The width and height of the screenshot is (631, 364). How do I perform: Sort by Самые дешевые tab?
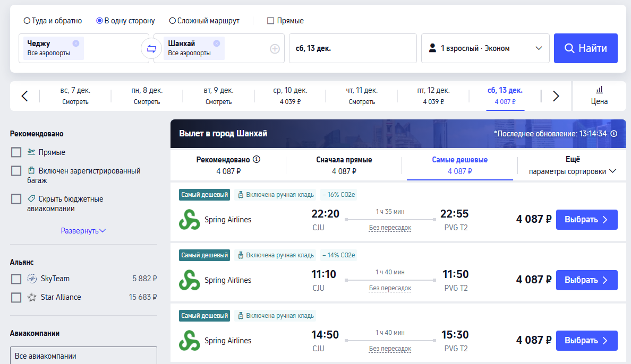tap(459, 166)
